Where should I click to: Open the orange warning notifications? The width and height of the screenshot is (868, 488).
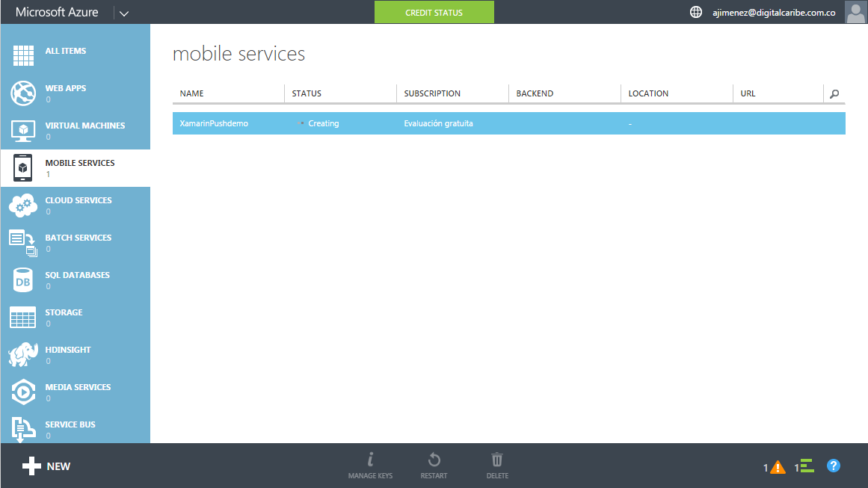click(x=778, y=468)
